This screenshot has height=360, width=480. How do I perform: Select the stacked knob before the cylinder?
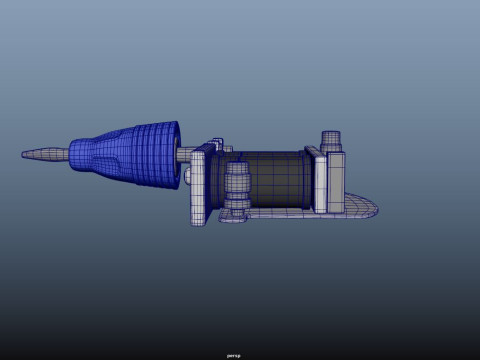tap(237, 188)
